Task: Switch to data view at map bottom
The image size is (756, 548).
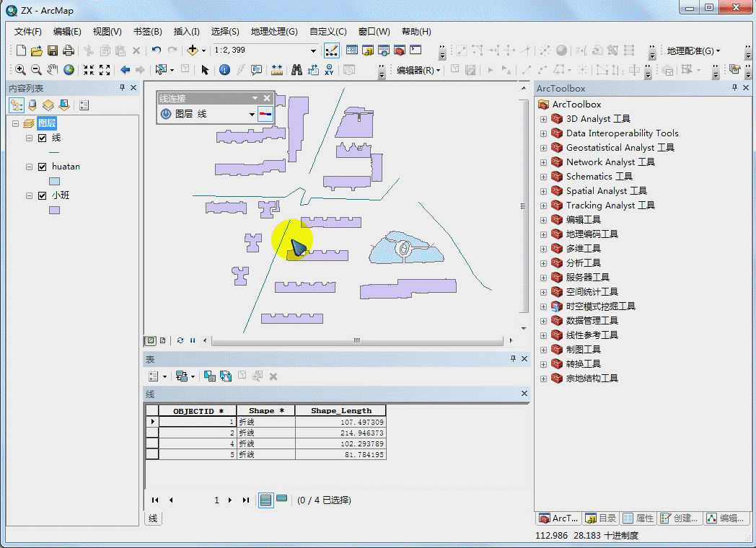Action: coord(151,340)
